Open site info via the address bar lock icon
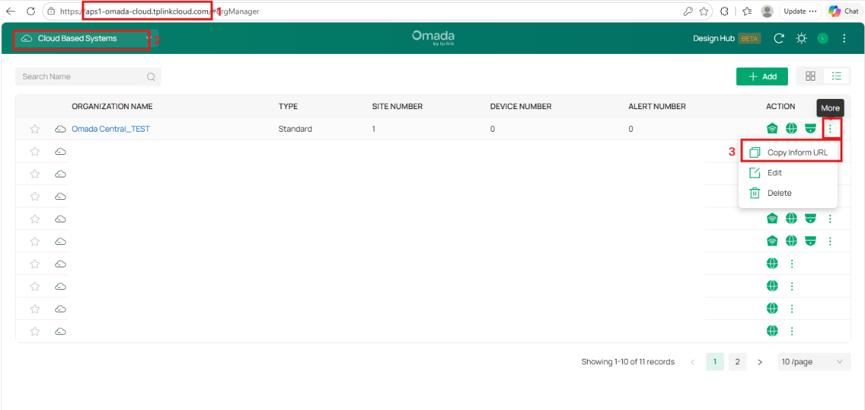865x410 pixels. click(51, 11)
